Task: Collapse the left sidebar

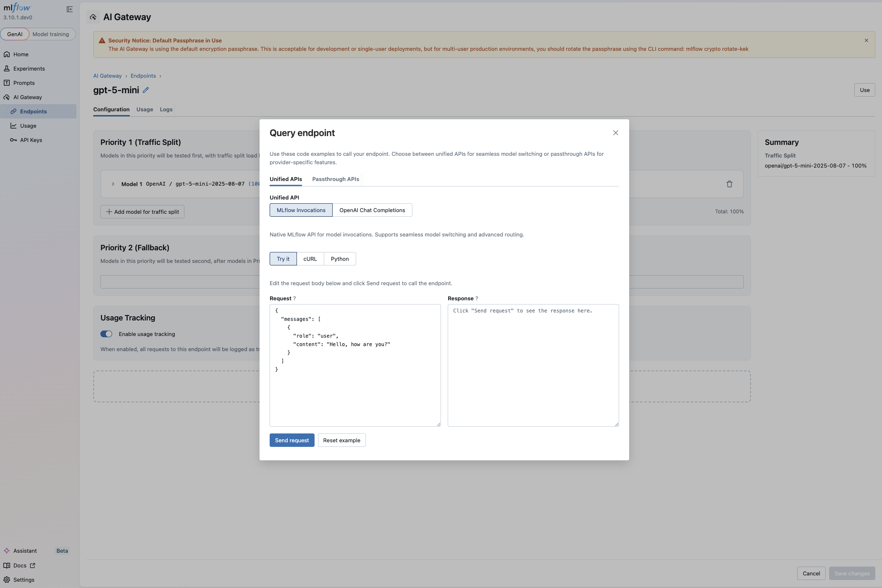Action: pyautogui.click(x=69, y=9)
